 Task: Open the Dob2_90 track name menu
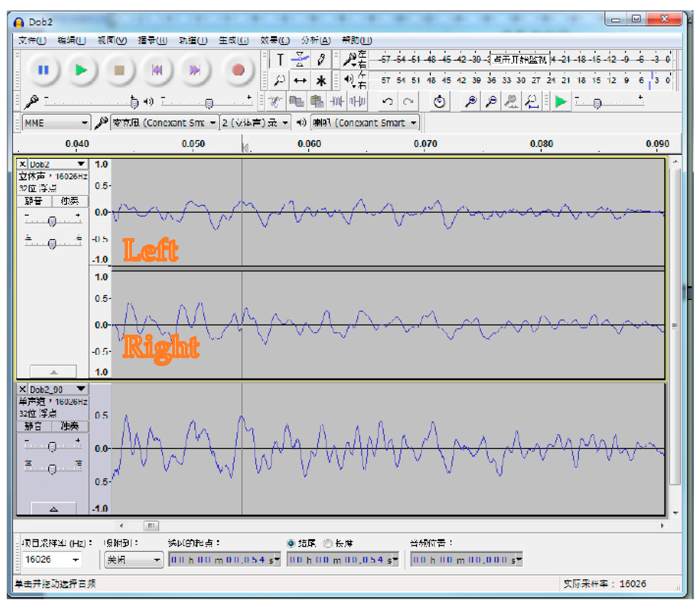(x=81, y=389)
